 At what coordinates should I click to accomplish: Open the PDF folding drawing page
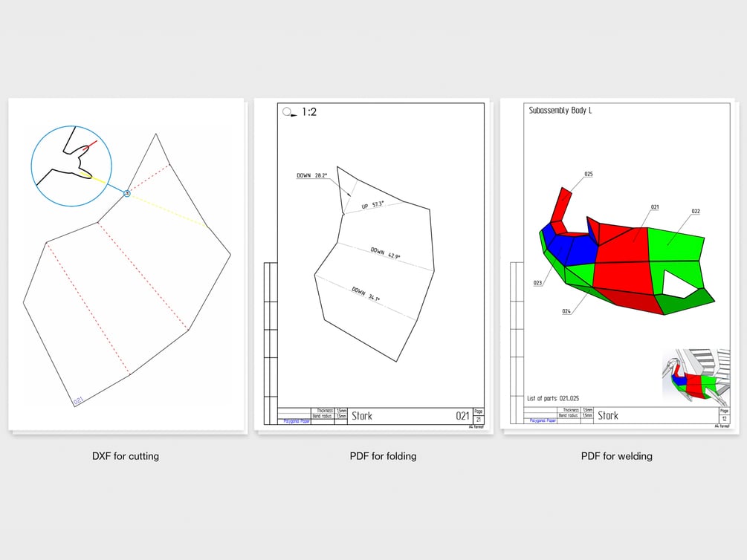(x=374, y=264)
